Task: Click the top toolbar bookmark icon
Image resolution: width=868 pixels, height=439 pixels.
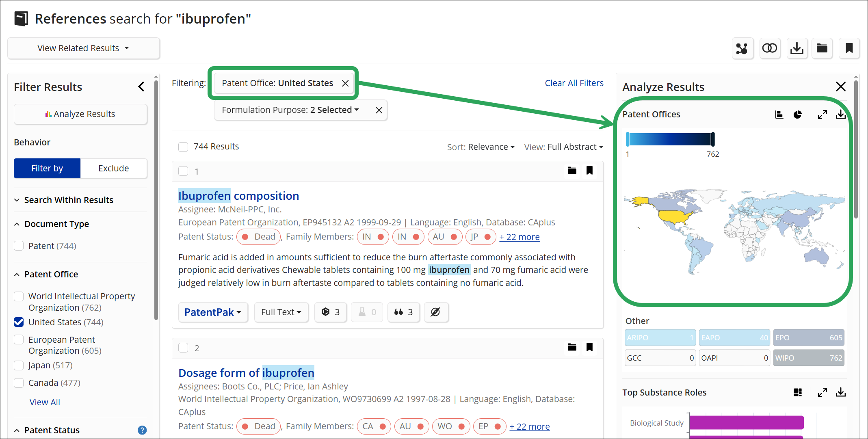Action: coord(849,48)
